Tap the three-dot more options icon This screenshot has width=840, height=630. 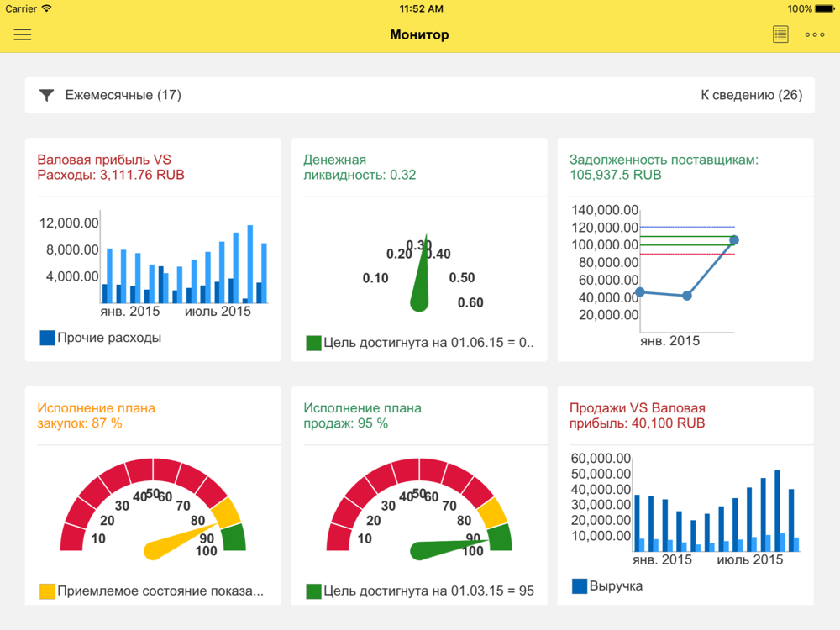click(814, 34)
